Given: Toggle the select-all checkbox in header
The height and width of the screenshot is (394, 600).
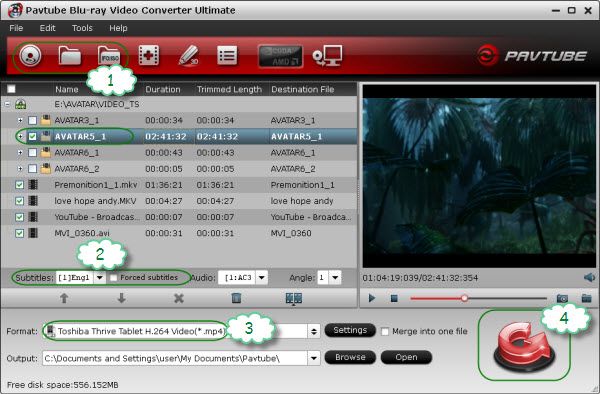Looking at the screenshot, I should pos(11,89).
